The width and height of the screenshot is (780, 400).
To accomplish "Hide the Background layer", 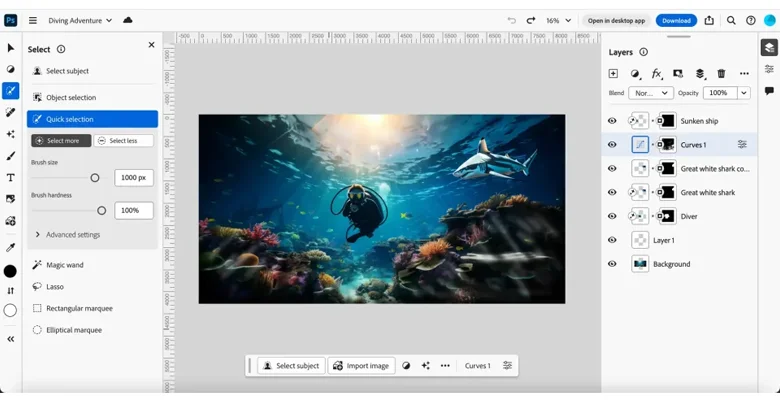I will (612, 264).
